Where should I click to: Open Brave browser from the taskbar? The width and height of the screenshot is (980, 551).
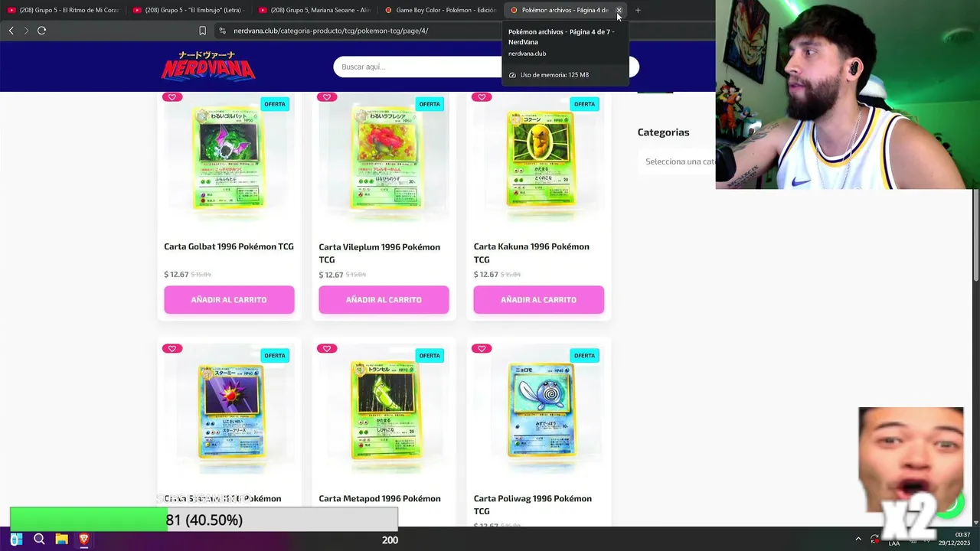point(84,540)
